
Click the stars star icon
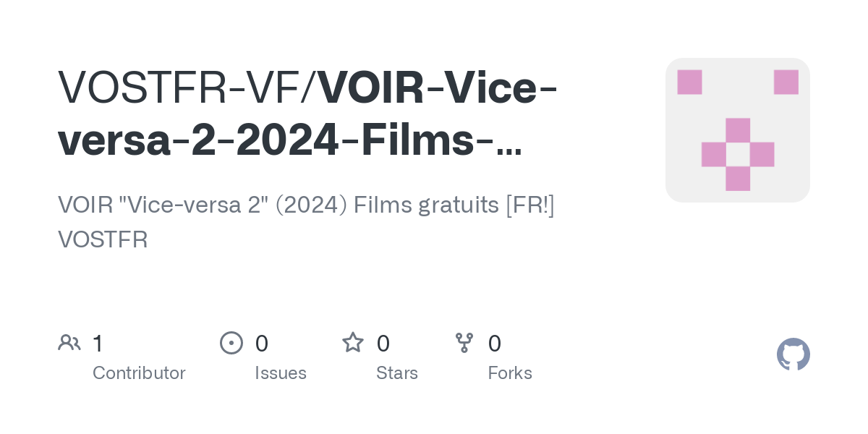point(353,342)
